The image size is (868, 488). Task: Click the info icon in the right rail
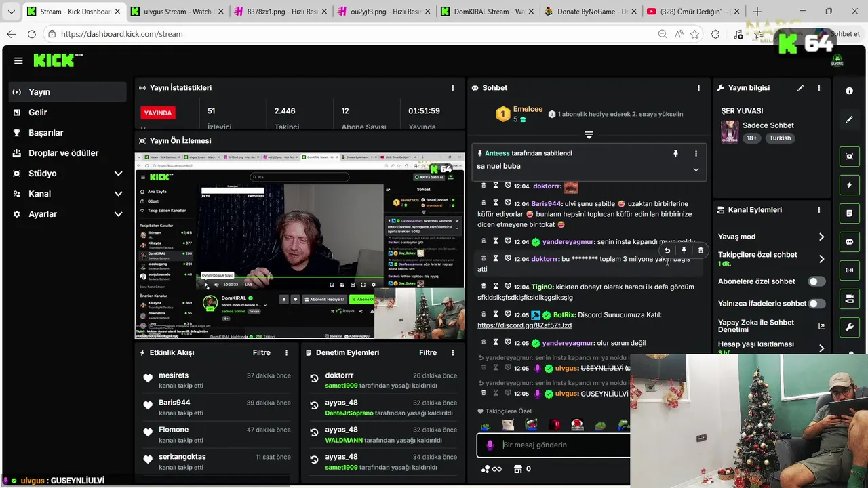tap(850, 91)
